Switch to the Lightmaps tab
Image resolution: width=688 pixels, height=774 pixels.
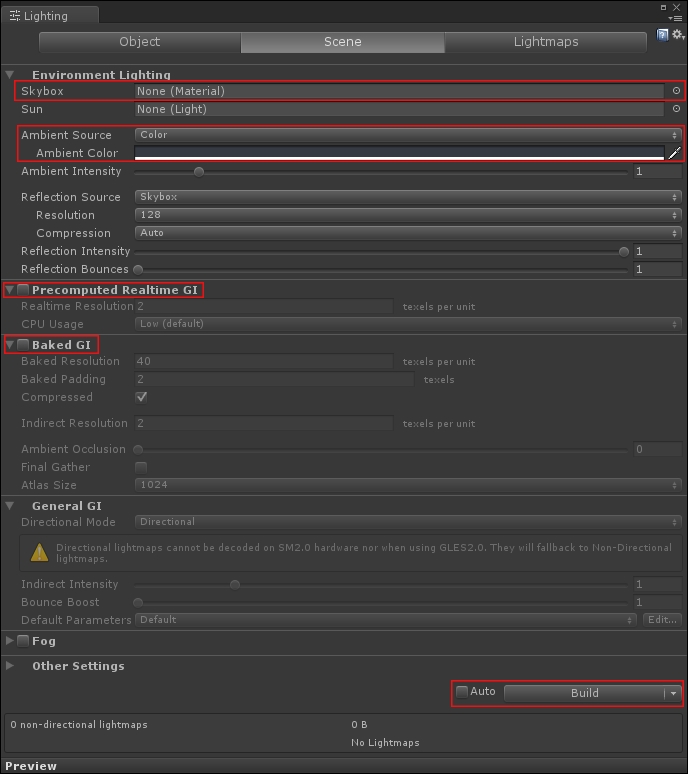tap(545, 42)
